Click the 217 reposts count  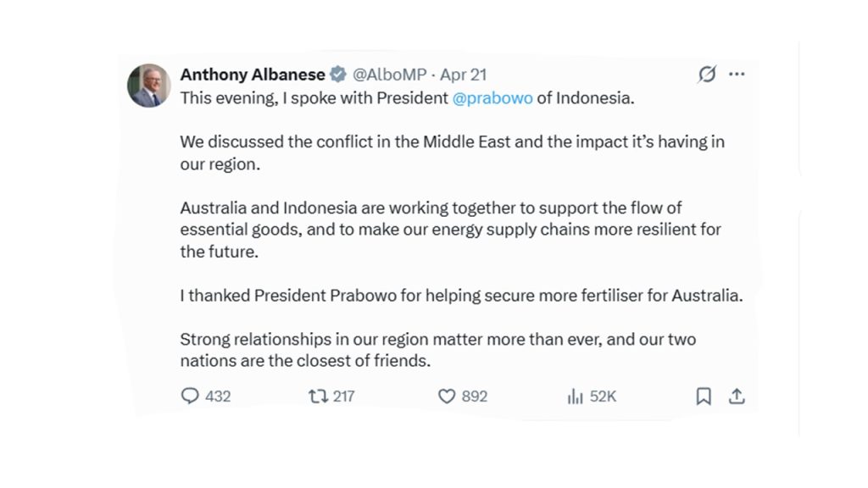(x=343, y=396)
